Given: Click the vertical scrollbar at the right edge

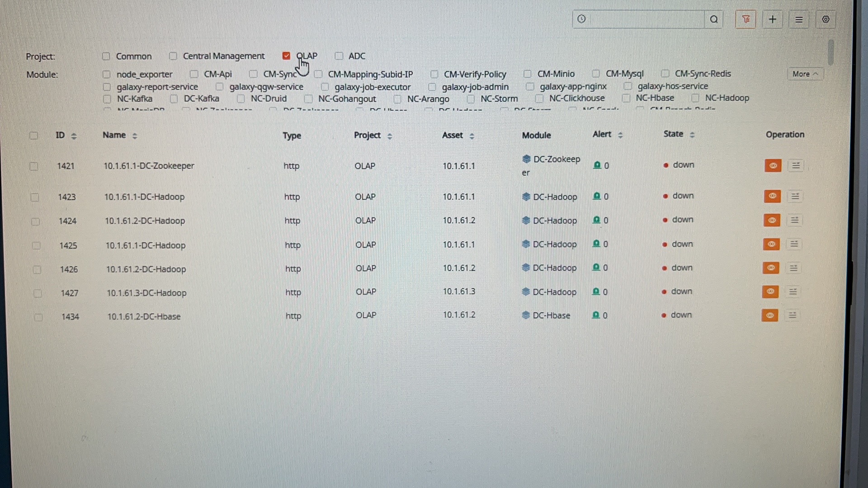Looking at the screenshot, I should 831,52.
